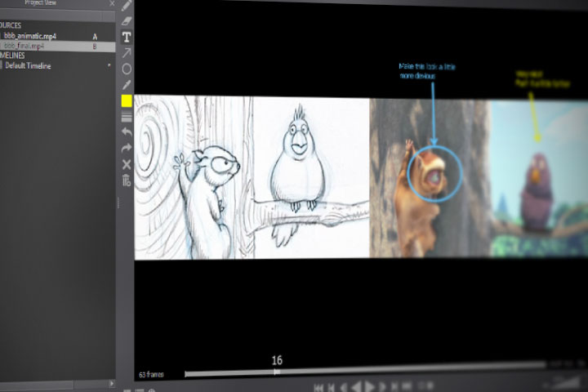Open the yellow annotation color swatch
Screen dimensions: 588x392
(127, 101)
